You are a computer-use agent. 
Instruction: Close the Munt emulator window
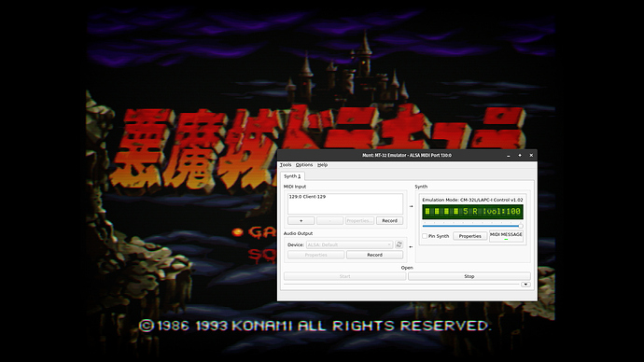coord(531,156)
